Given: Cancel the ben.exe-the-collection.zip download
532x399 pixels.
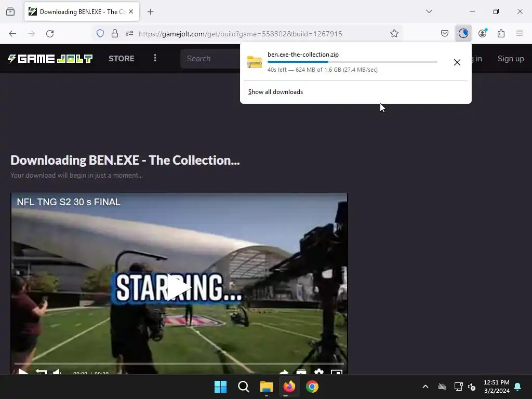Looking at the screenshot, I should 457,62.
